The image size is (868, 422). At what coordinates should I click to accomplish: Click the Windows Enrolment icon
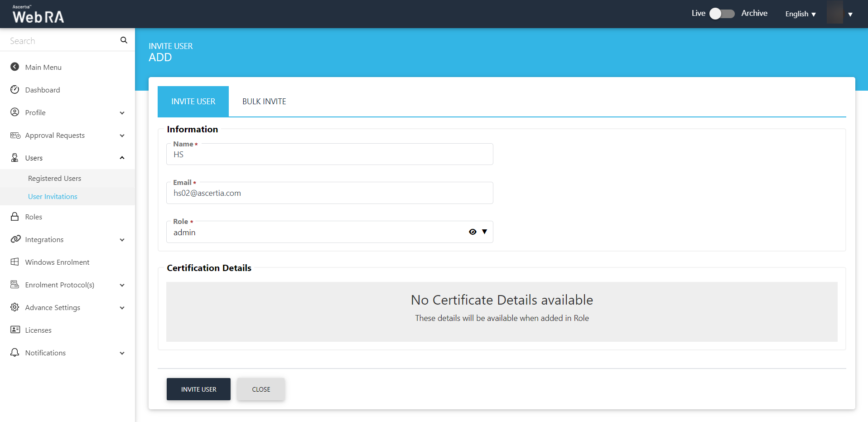pos(15,262)
